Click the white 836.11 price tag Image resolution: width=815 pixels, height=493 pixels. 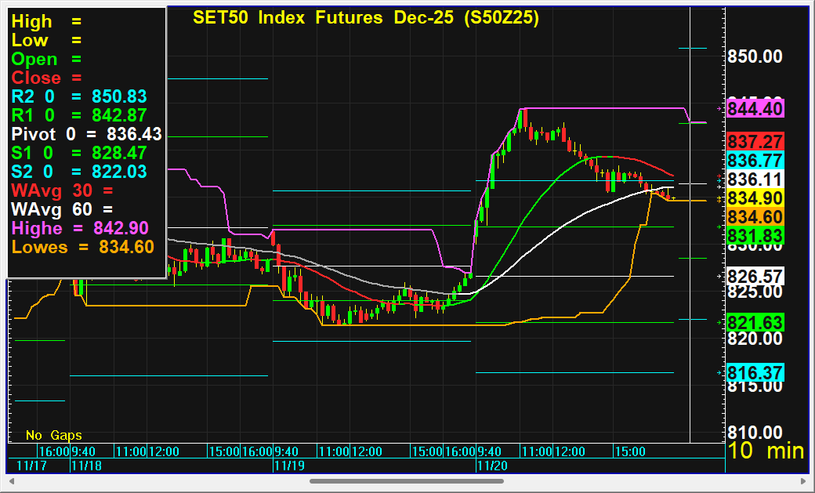point(756,179)
